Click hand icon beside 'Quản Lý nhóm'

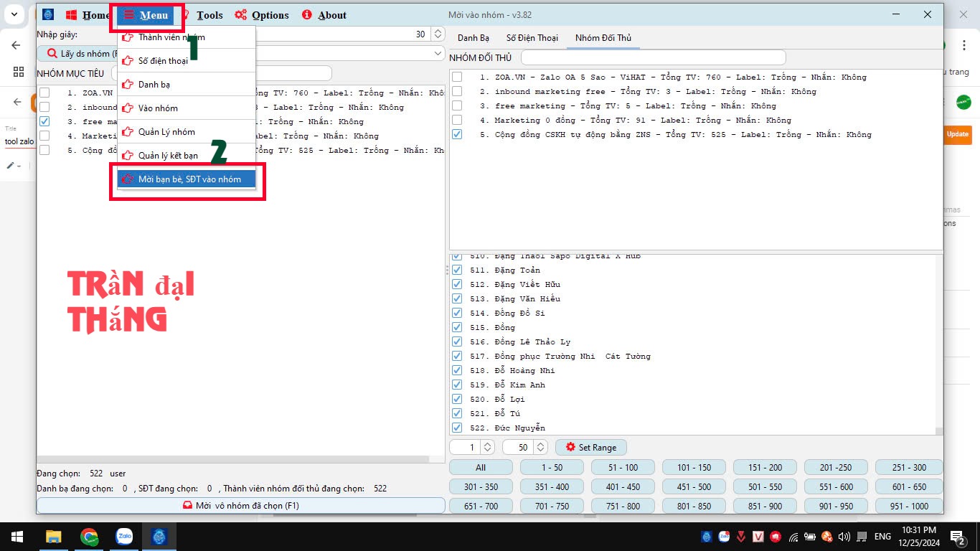[x=128, y=131]
